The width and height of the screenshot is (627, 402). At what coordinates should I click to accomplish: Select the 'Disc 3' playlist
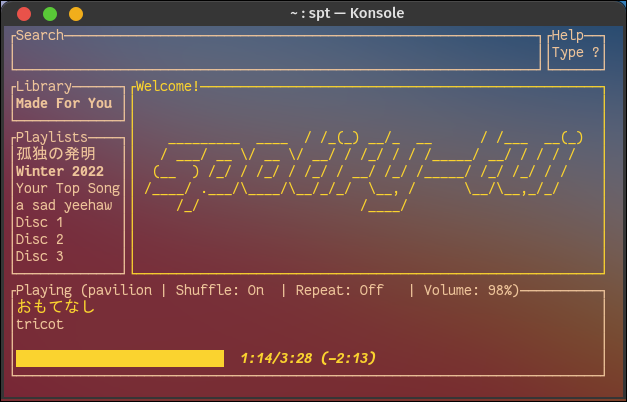pos(40,256)
